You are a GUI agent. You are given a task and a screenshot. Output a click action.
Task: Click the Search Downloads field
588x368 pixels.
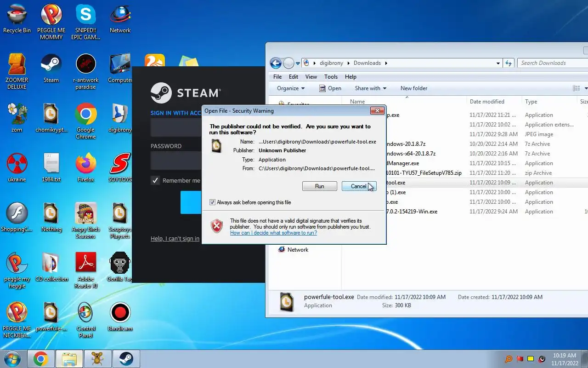(x=553, y=63)
